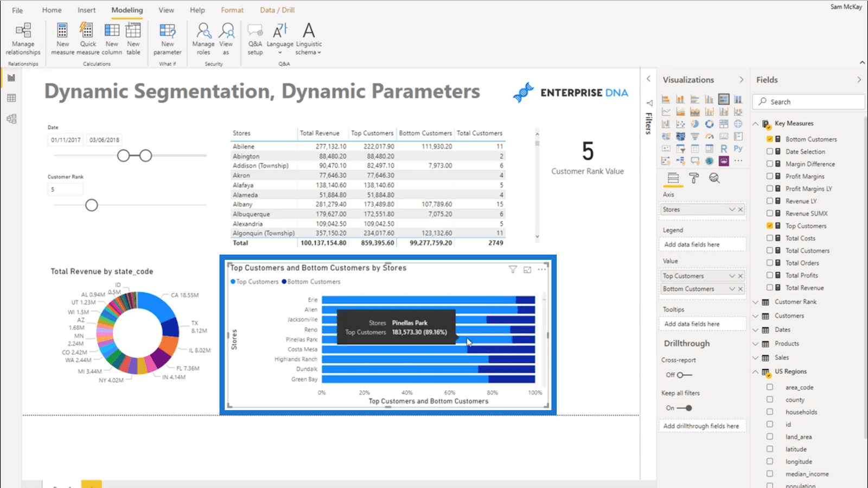Toggle the Cross-report drillthrough switch
This screenshot has width=868, height=488.
684,375
